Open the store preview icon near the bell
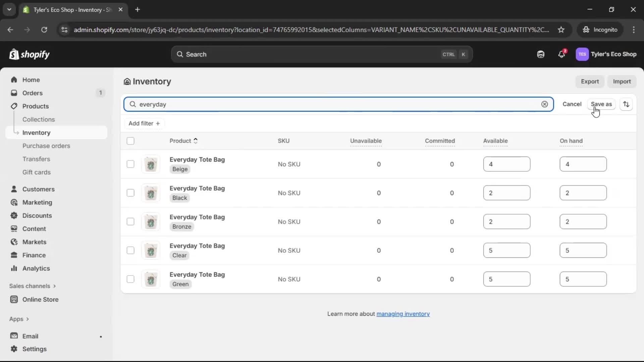This screenshot has height=362, width=644. click(x=541, y=54)
